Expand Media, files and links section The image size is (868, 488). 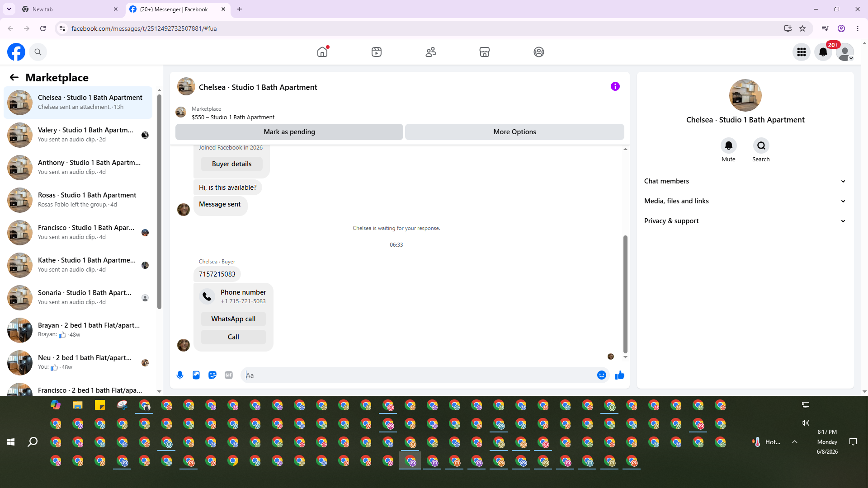[x=745, y=201]
